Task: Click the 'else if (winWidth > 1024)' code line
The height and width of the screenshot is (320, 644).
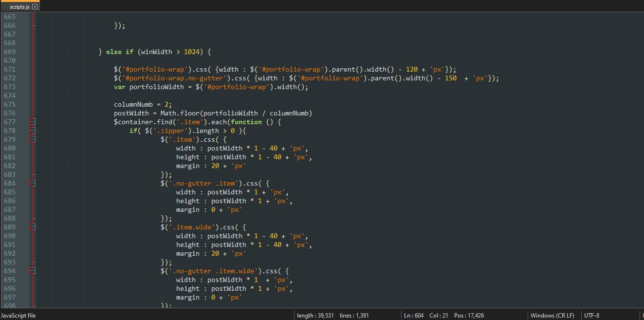Action: [x=155, y=52]
